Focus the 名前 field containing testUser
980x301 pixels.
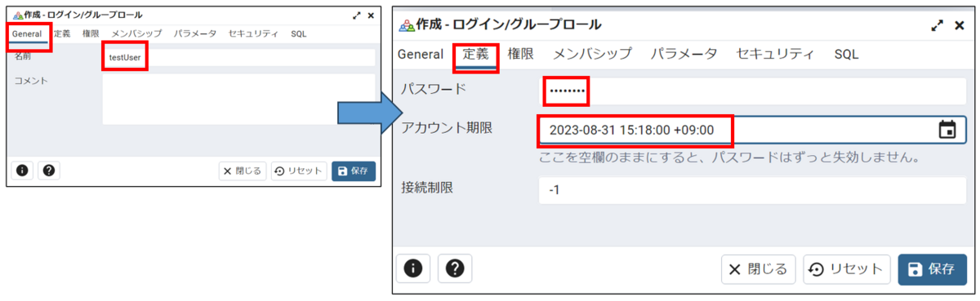click(x=238, y=58)
